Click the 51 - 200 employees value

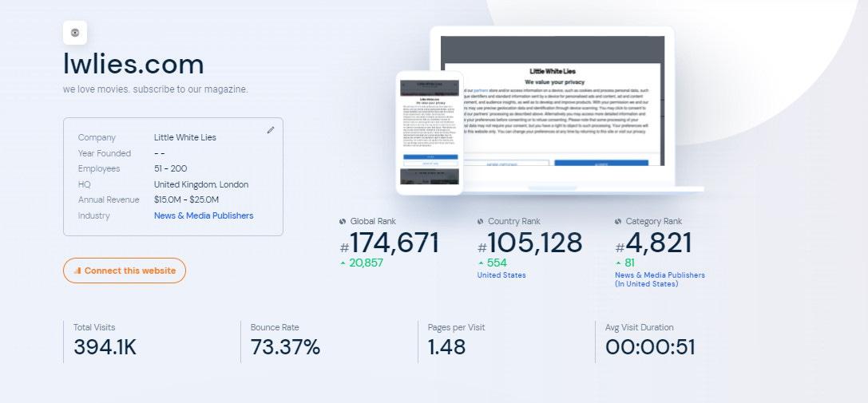point(171,169)
